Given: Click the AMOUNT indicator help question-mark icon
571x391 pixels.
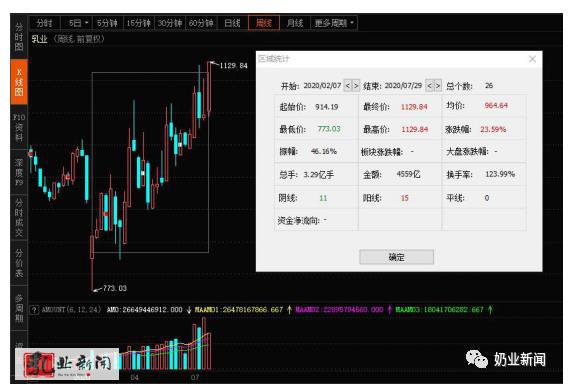Looking at the screenshot, I should click(34, 310).
